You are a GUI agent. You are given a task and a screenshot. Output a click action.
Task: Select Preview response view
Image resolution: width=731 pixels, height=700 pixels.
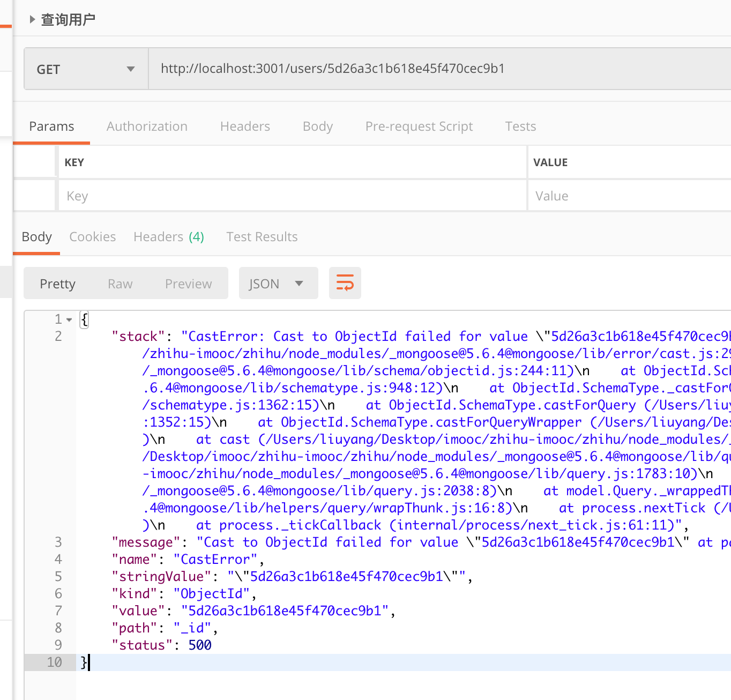pyautogui.click(x=189, y=284)
